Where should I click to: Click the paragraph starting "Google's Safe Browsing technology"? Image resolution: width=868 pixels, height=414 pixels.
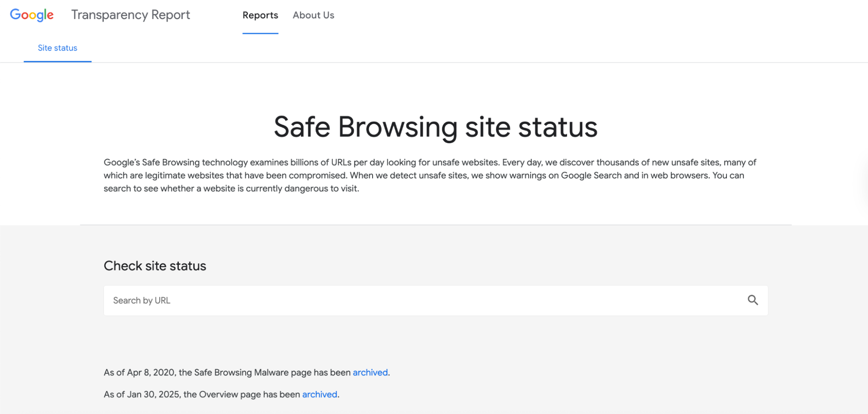click(430, 175)
